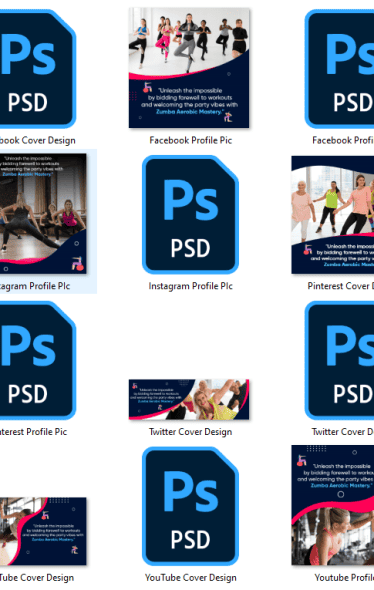Screen dimensions: 374x590
Task: Click YouTube Cover Design filename under PSD icon
Action: (x=190, y=578)
